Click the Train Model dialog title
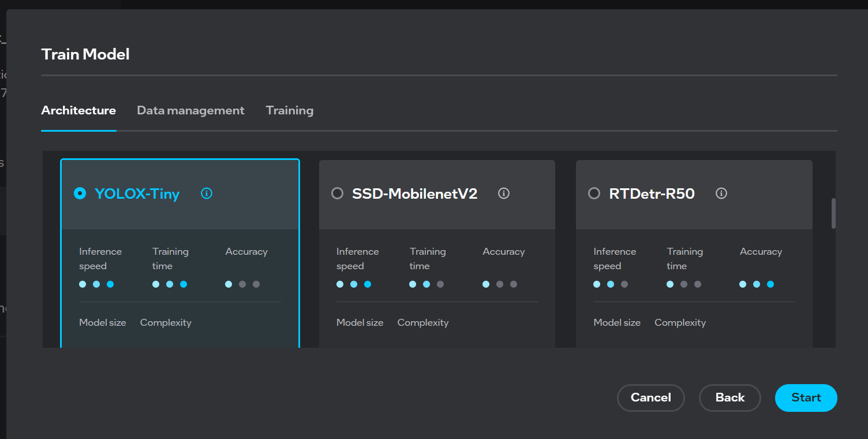The height and width of the screenshot is (439, 868). [85, 54]
